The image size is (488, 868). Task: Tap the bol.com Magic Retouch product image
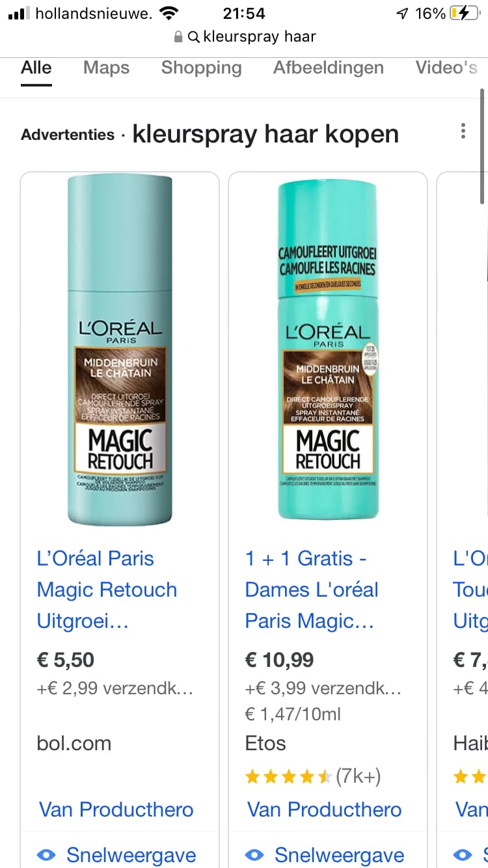coord(120,351)
